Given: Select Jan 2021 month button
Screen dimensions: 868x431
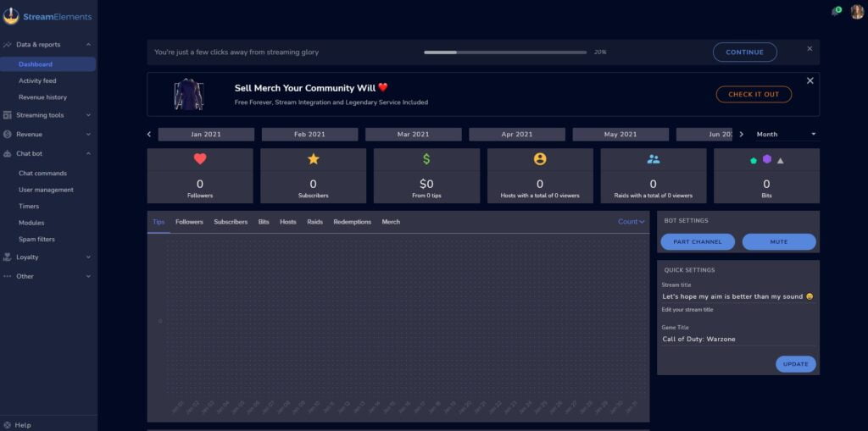Looking at the screenshot, I should pos(206,135).
